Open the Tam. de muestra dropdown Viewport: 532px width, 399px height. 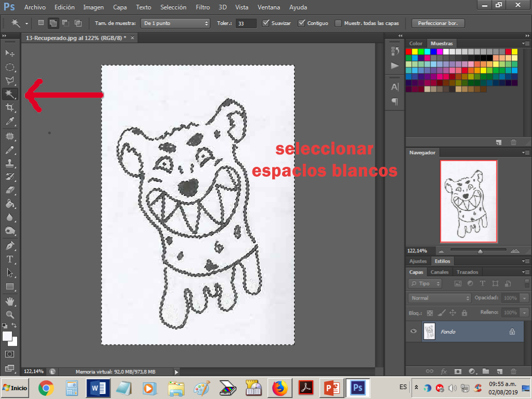[175, 23]
